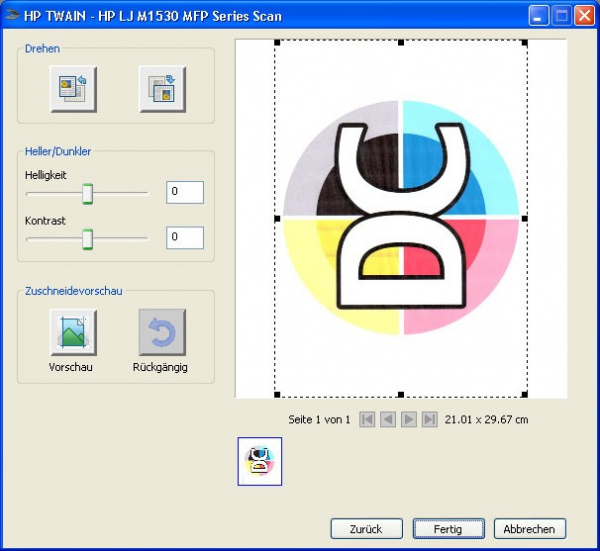The height and width of the screenshot is (551, 600).
Task: Click the Rückgängig undo icon
Action: point(161,332)
